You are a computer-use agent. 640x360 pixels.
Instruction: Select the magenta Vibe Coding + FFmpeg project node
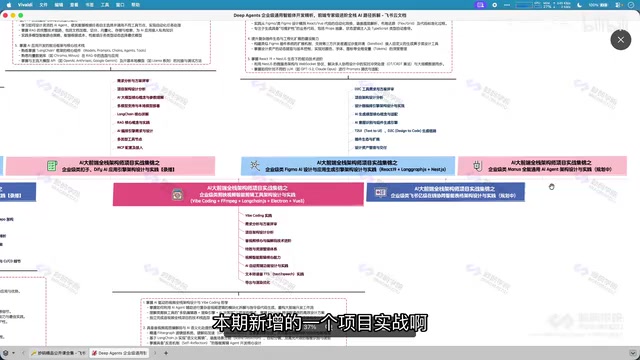[x=238, y=194]
